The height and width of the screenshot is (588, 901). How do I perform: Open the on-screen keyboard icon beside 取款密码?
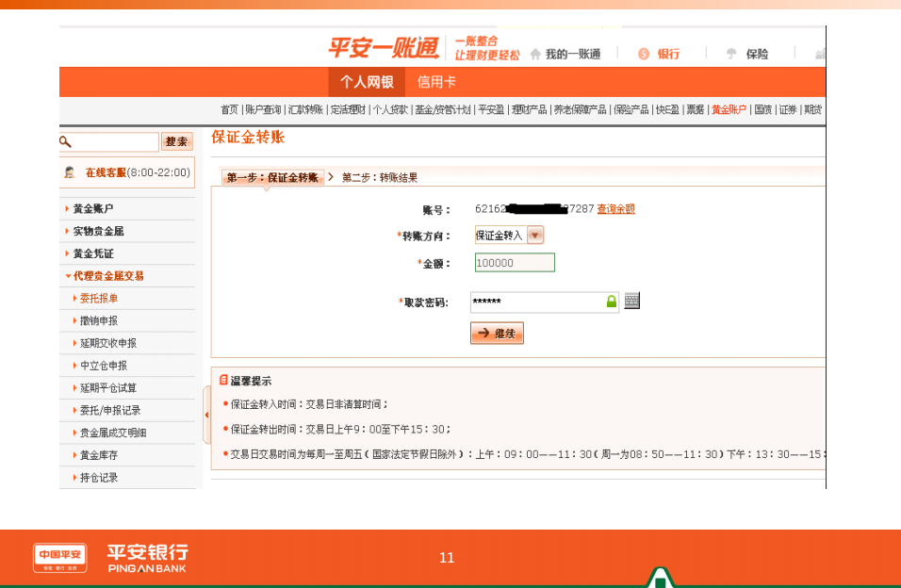point(631,301)
